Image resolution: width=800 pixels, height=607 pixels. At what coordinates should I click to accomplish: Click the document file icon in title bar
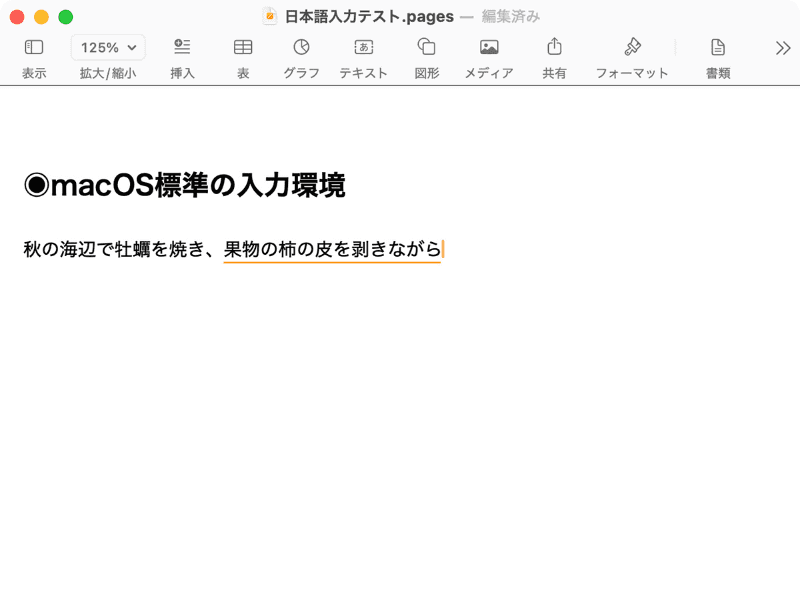point(269,16)
